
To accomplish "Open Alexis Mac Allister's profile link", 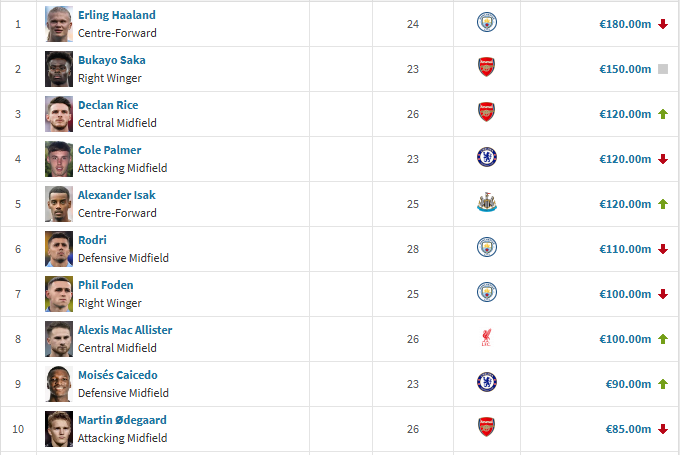I will (125, 330).
